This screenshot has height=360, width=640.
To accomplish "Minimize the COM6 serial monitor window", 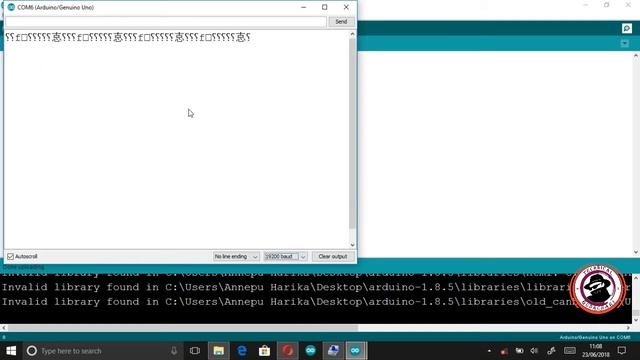I will [x=304, y=7].
